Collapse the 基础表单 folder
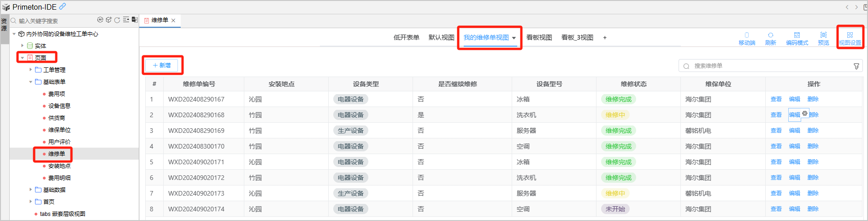The image size is (868, 221). click(x=31, y=82)
